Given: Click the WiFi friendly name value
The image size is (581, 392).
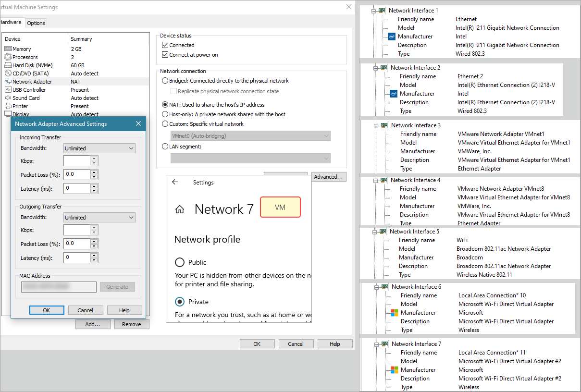Looking at the screenshot, I should [x=462, y=240].
